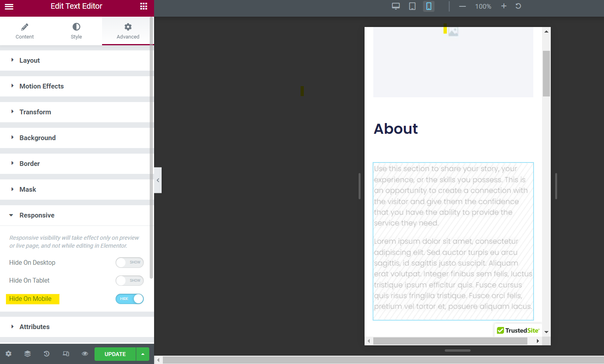Toggle Hide On Tablet switch
Image resolution: width=604 pixels, height=364 pixels.
pyautogui.click(x=129, y=281)
